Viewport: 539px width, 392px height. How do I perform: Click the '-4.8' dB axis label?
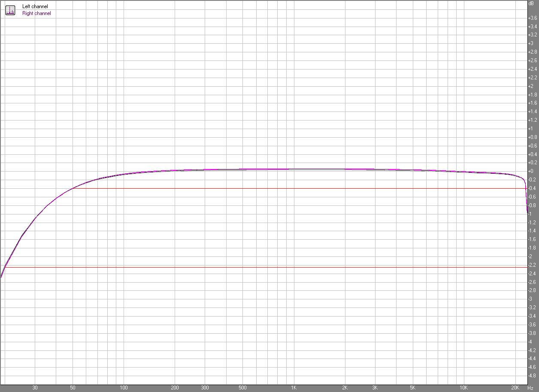pos(532,375)
